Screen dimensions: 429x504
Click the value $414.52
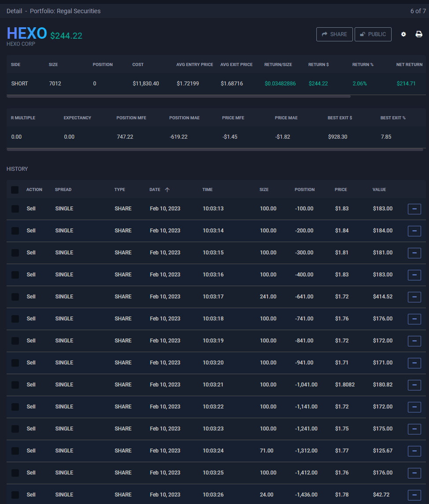(383, 297)
